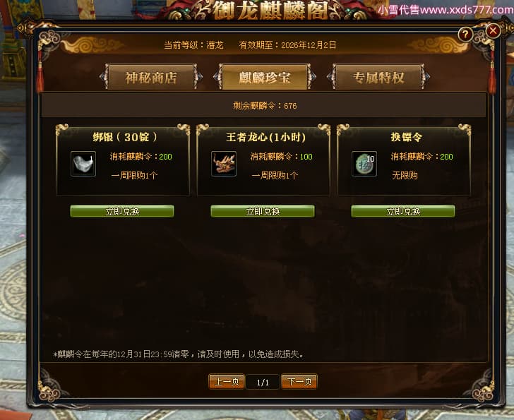Click the 绑银（30锭）item title
This screenshot has width=514, height=420.
pos(125,137)
